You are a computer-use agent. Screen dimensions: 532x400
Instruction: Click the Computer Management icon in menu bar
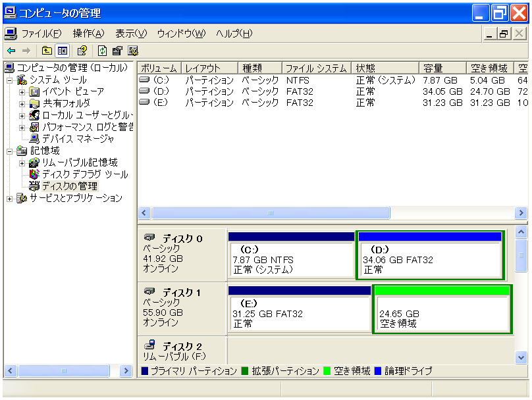coord(11,33)
